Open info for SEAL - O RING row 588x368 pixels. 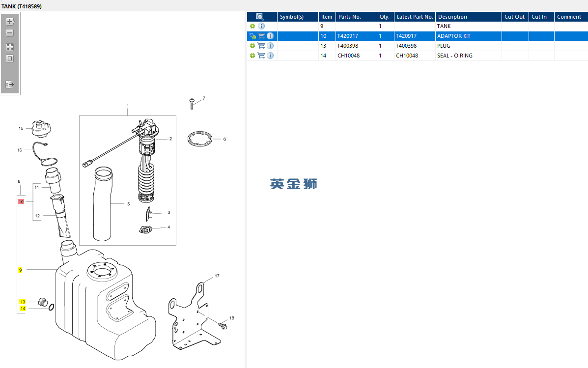pos(270,56)
